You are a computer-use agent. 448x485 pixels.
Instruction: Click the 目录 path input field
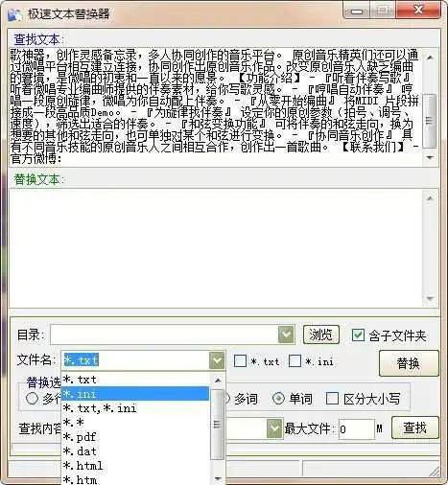[164, 335]
